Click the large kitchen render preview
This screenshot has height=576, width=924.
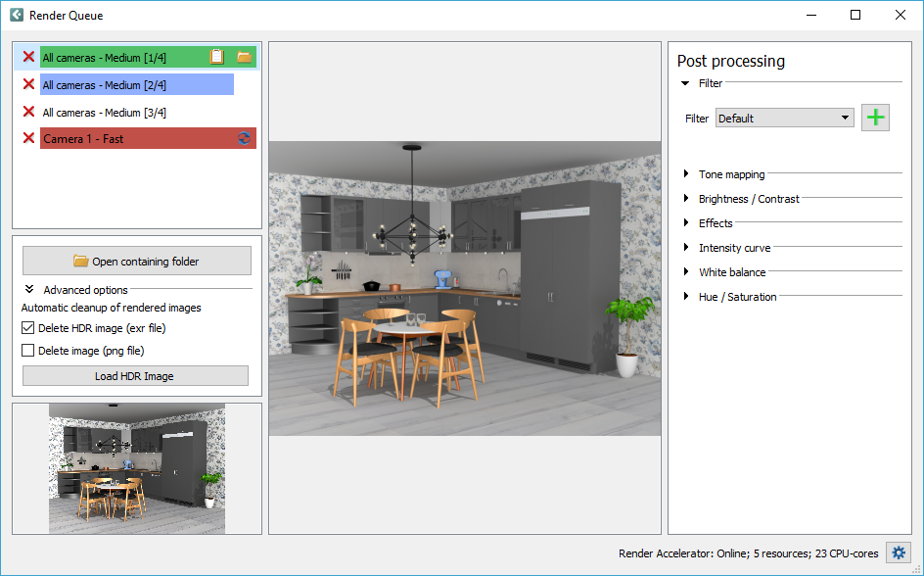(465, 288)
